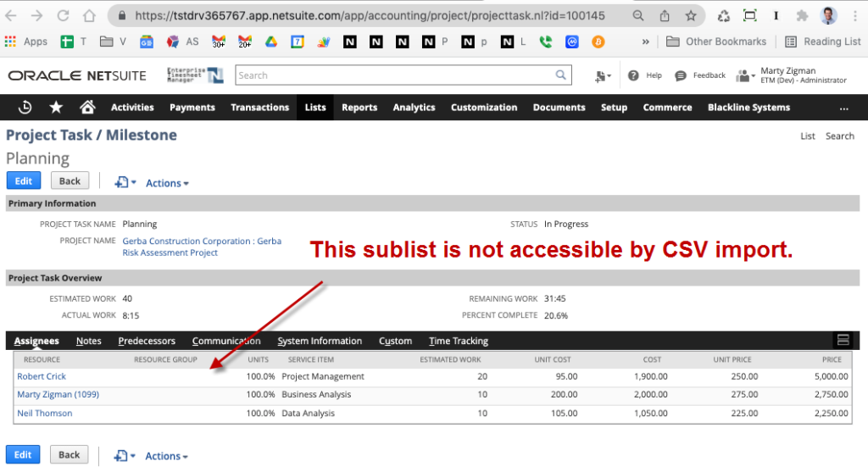Screen dimensions: 868x472
Task: Click the bottom Edit button
Action: pos(23,455)
